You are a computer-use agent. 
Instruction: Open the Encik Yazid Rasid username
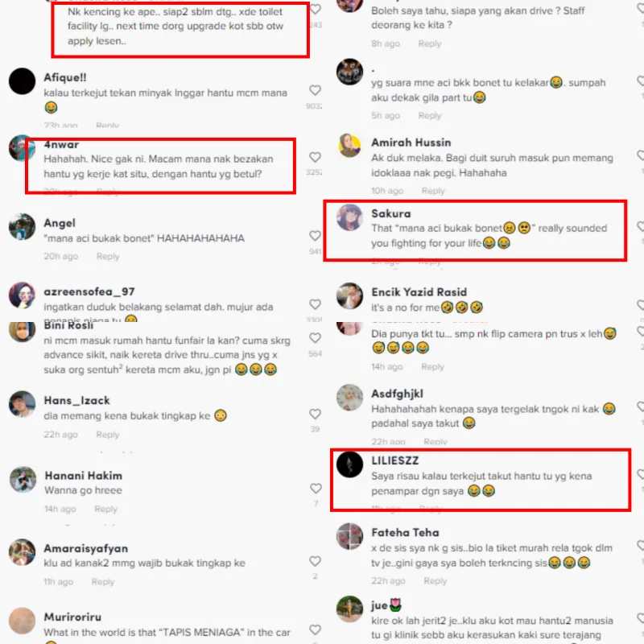click(419, 292)
